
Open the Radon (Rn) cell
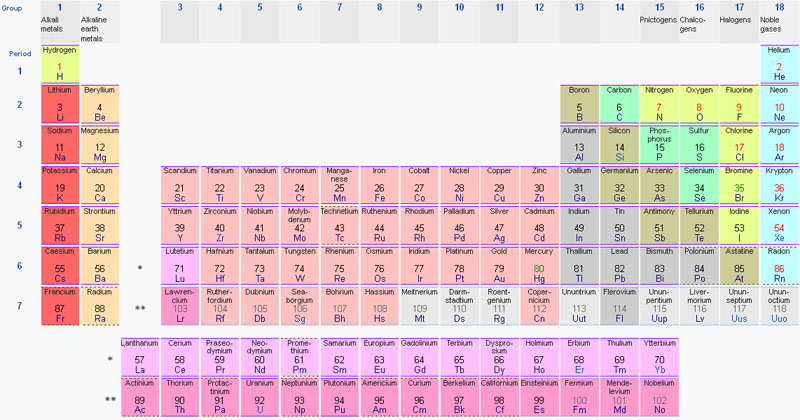coord(779,265)
